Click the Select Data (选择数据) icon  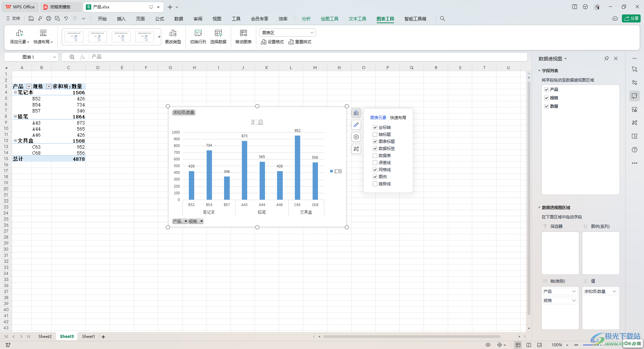(218, 33)
